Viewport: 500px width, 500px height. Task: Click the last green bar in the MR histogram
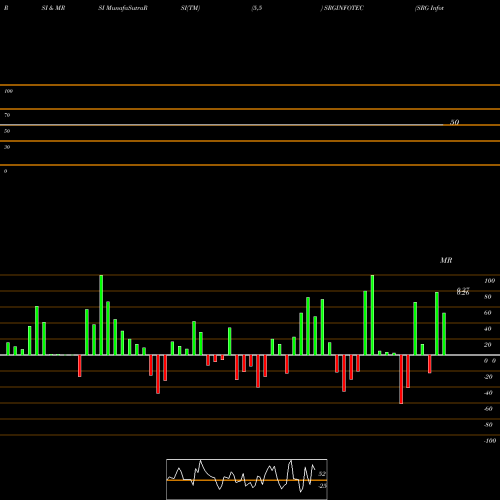coord(444,334)
